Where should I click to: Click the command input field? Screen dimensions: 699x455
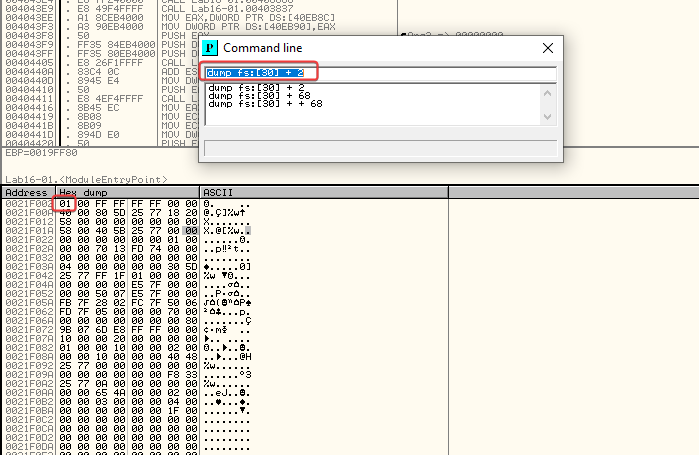click(x=380, y=73)
